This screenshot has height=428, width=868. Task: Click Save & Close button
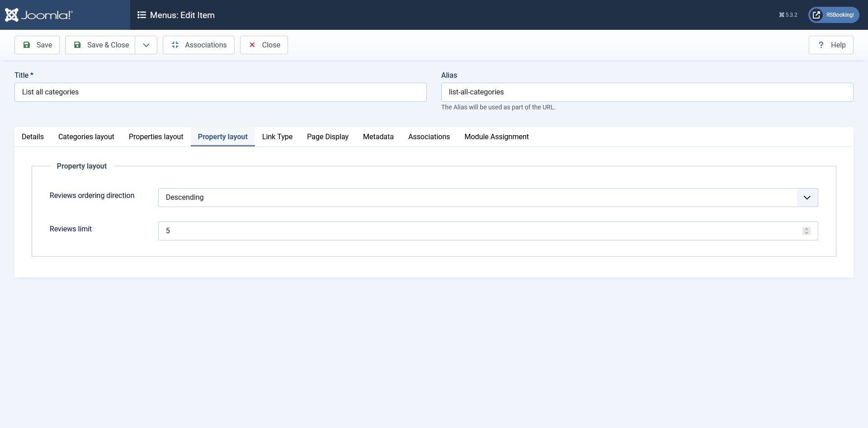(x=100, y=45)
